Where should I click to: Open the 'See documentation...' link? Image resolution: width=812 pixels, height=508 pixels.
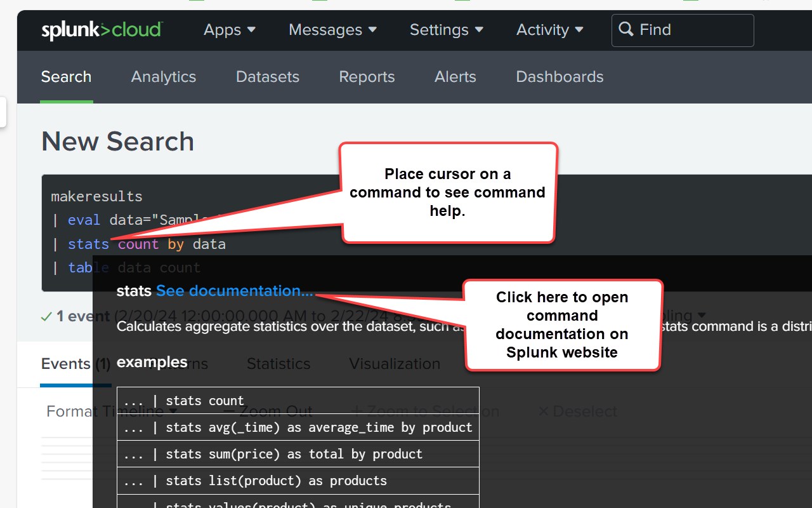[235, 291]
